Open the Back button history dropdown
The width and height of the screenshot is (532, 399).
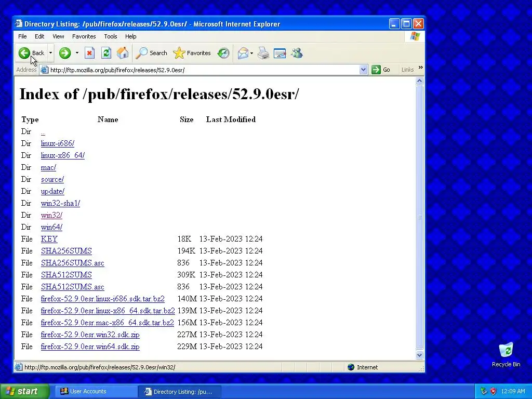click(50, 53)
